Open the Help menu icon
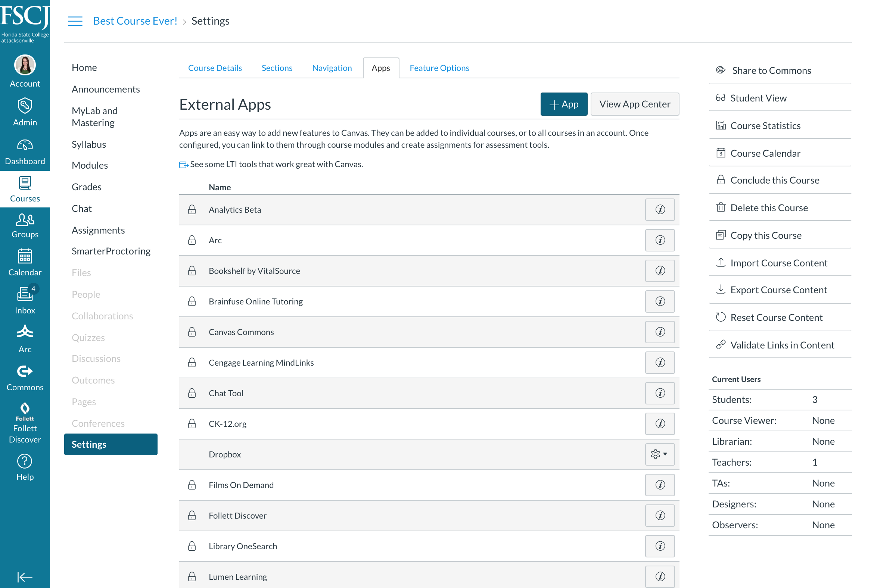 25,461
